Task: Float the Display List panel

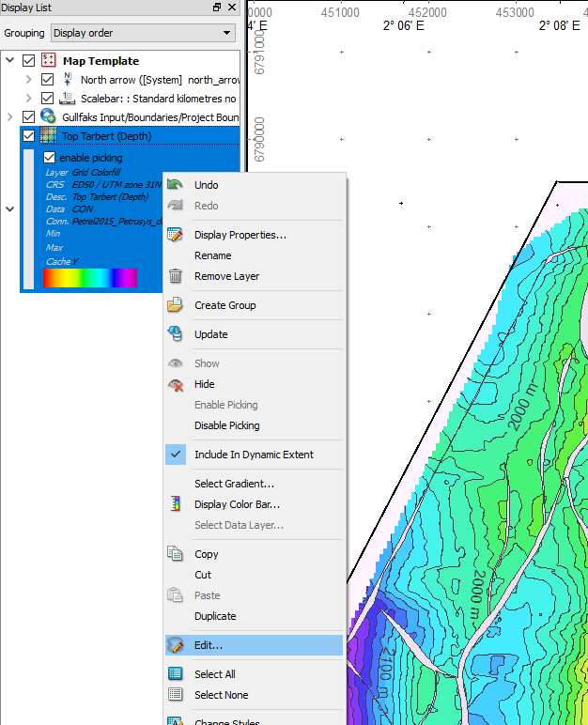Action: (217, 8)
